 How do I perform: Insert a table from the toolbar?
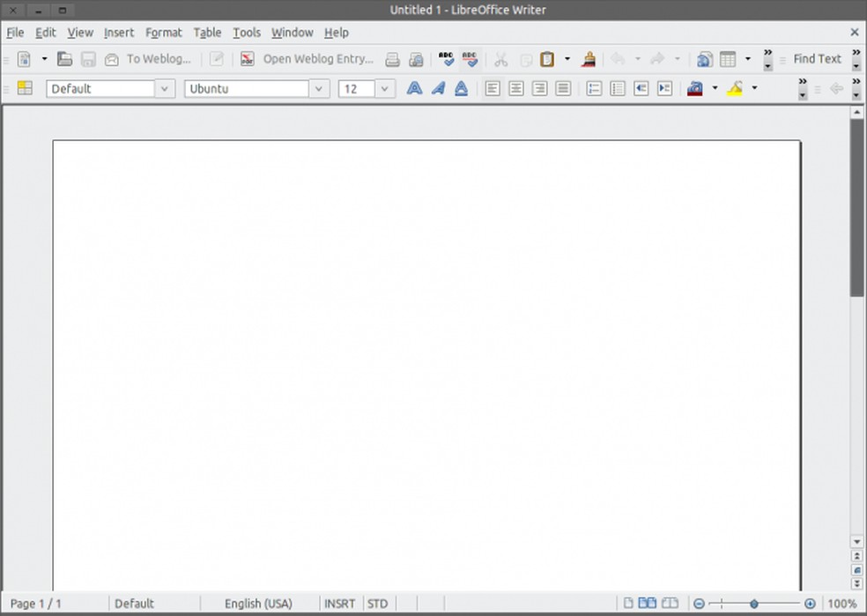click(x=729, y=59)
